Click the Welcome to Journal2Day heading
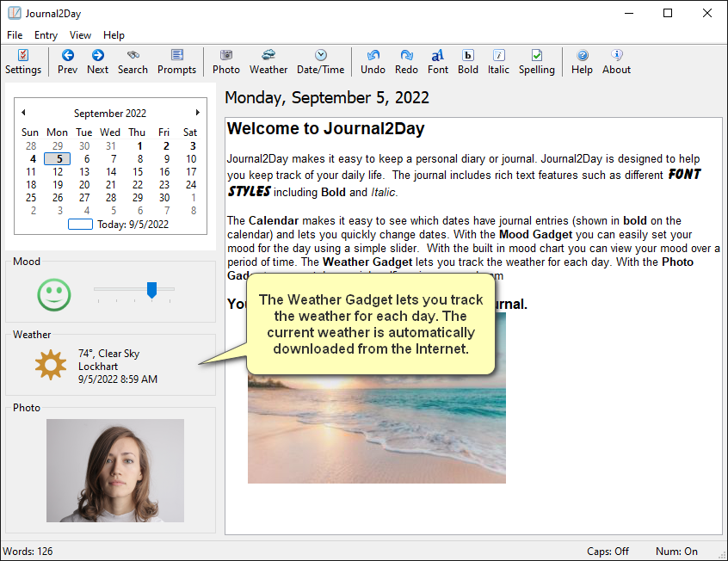This screenshot has height=561, width=728. tap(325, 129)
